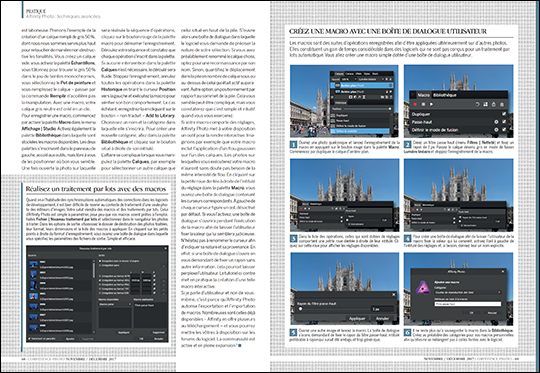Select the Enregistrer dans option in batch dialog

pos(100,265)
